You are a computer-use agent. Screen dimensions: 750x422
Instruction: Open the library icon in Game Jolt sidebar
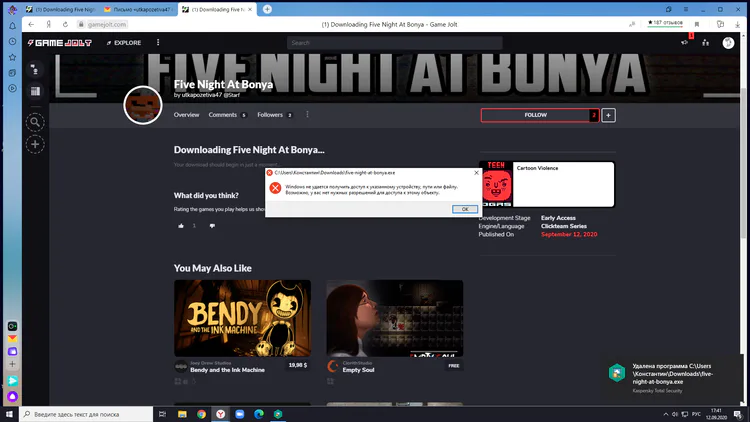(x=35, y=91)
